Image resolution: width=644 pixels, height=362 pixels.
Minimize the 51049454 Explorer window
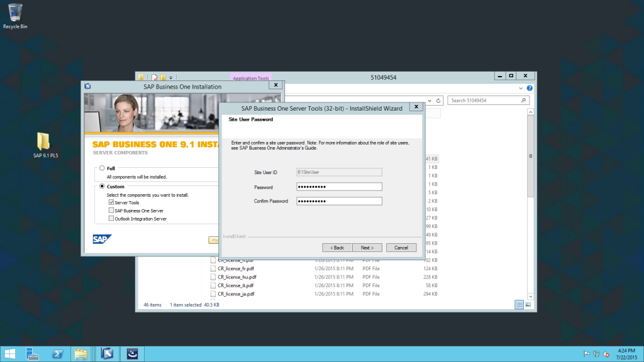point(500,76)
